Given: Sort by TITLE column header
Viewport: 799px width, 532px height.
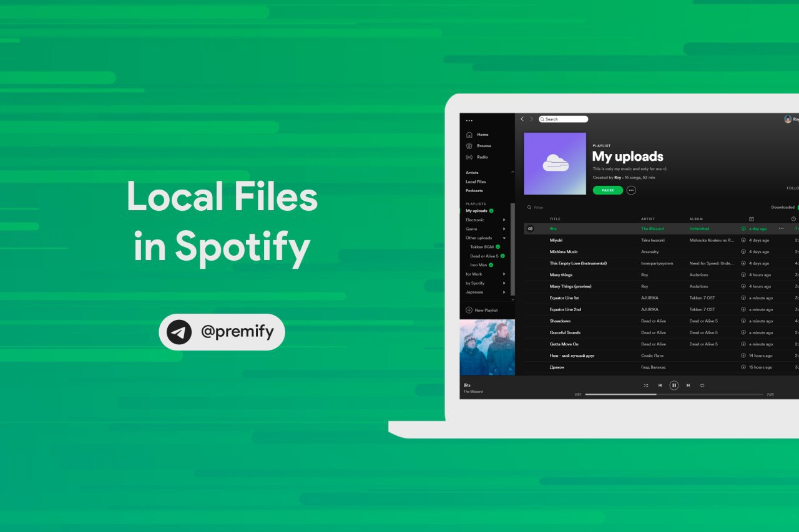Looking at the screenshot, I should [x=555, y=219].
